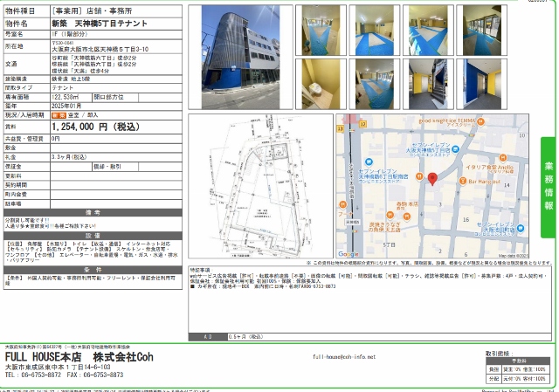Click the red location pin on the map
Screen dimensions: 559x392
431,180
